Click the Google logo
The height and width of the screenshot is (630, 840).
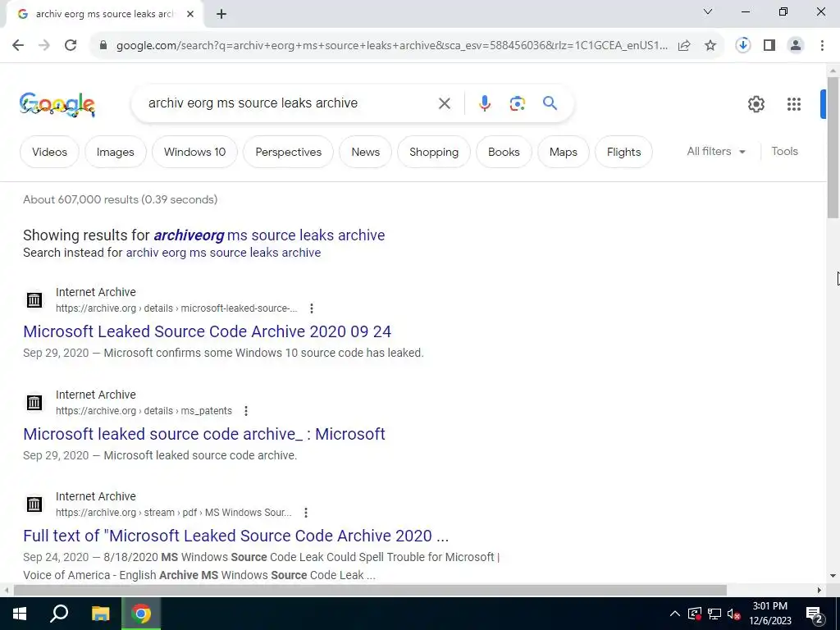coord(57,104)
